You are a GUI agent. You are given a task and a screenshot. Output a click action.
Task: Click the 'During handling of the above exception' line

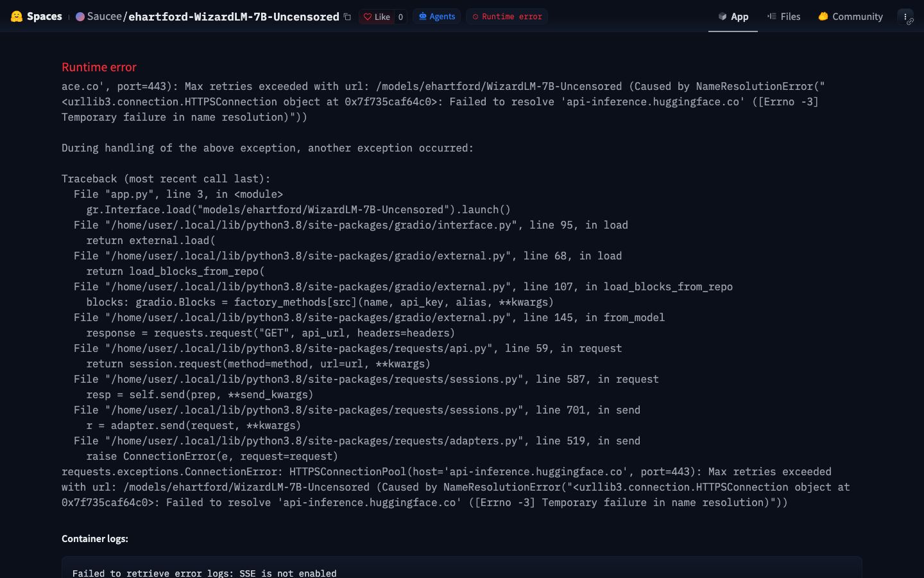[x=268, y=148]
